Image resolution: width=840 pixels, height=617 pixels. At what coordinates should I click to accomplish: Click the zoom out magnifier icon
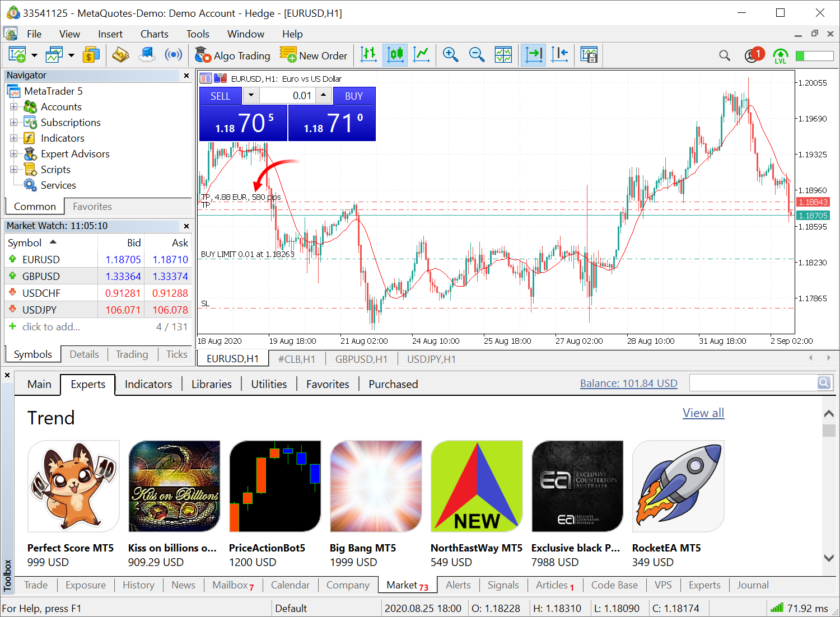point(477,55)
